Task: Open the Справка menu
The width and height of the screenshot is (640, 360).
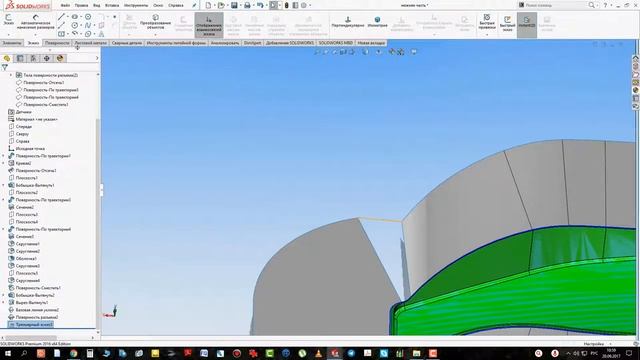Action: 176,5
